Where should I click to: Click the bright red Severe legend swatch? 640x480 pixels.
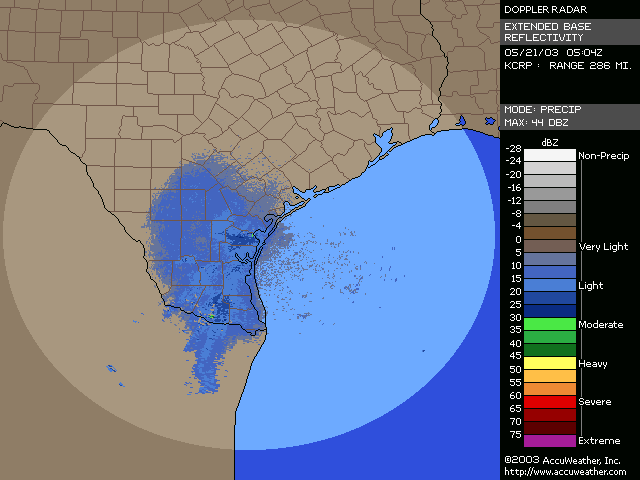click(x=550, y=402)
